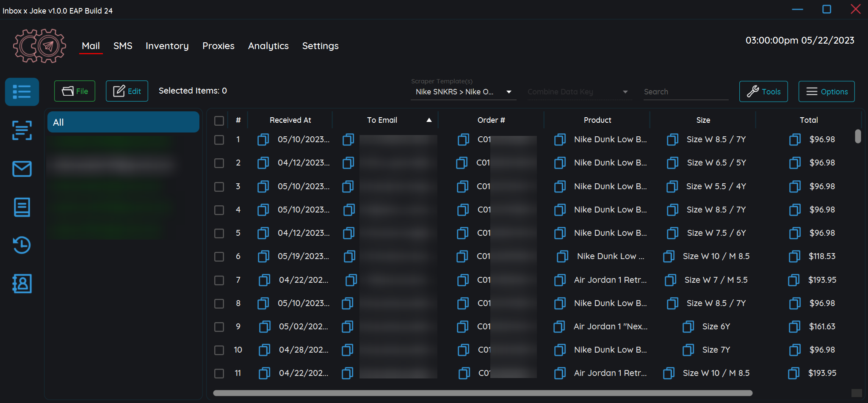Copy the $118.53 total
The height and width of the screenshot is (403, 868).
pos(794,256)
